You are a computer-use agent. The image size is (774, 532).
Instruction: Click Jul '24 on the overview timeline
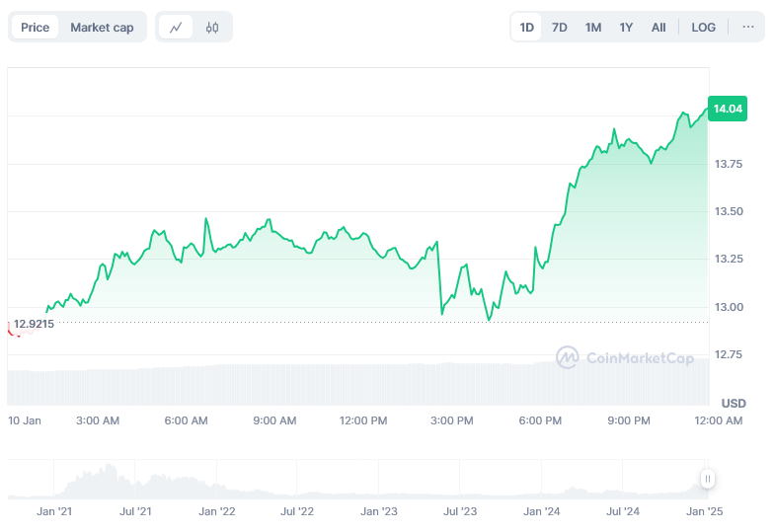click(x=622, y=511)
